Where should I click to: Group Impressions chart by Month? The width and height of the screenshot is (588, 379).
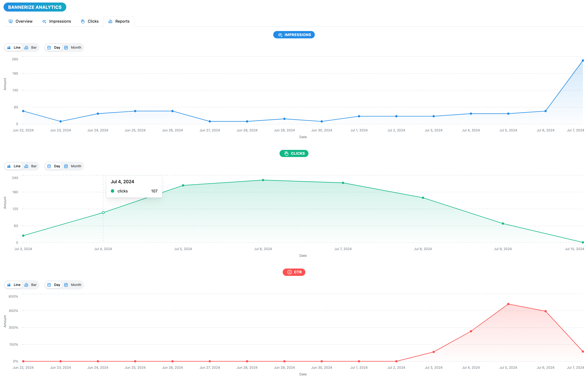(x=73, y=48)
